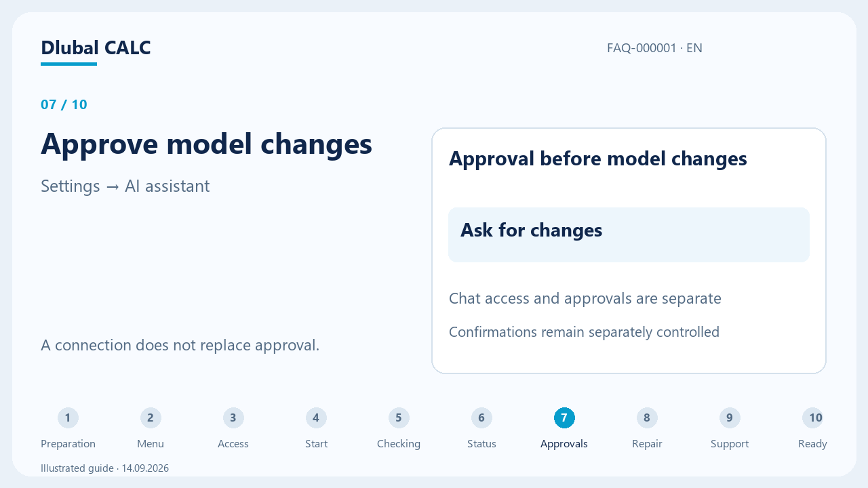This screenshot has height=488, width=868.
Task: Click the 'Settings → AI assistant' breadcrumb
Action: click(125, 186)
